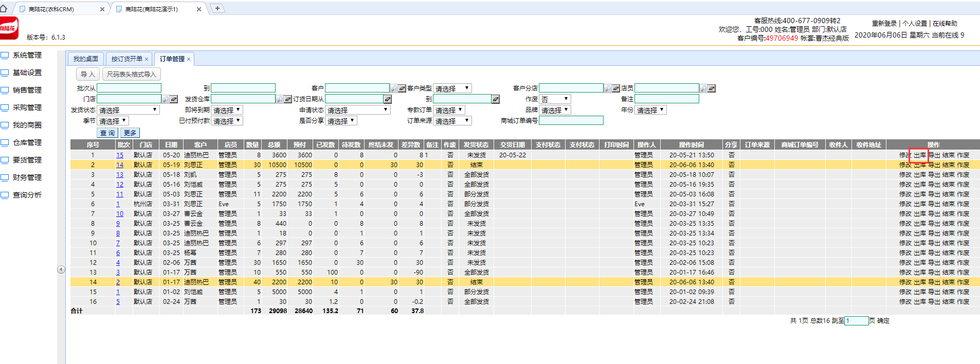Open customer lookup magnifier beside 客户 field

tap(394, 88)
